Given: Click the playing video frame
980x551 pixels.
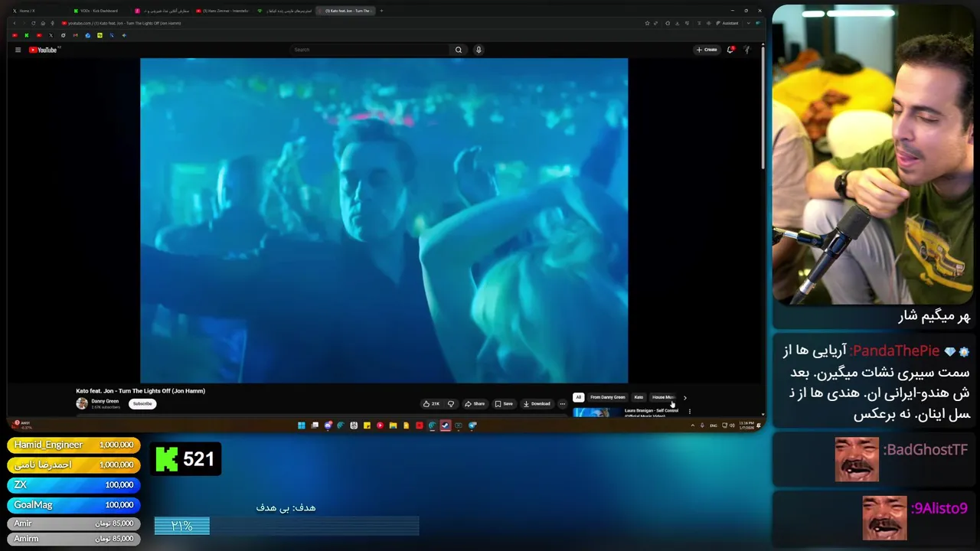Looking at the screenshot, I should point(384,220).
